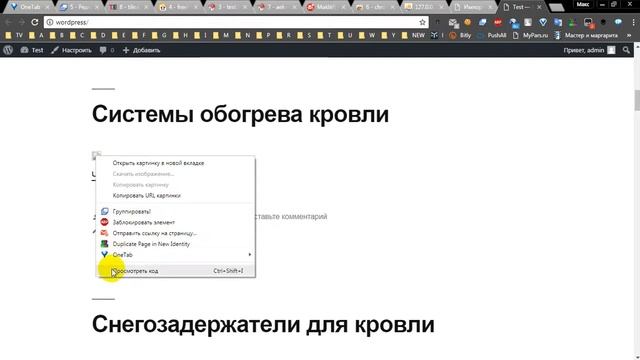Click the mail checker extension icon
Viewport: 640px width, 360px height.
pyautogui.click(x=453, y=23)
